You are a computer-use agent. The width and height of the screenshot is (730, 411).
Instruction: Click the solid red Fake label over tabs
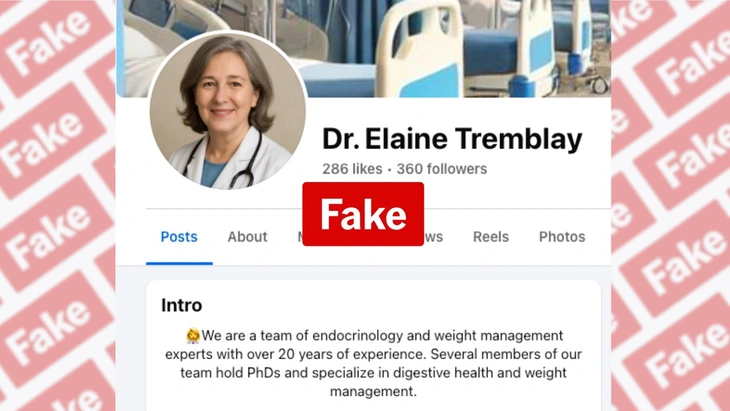pos(363,214)
